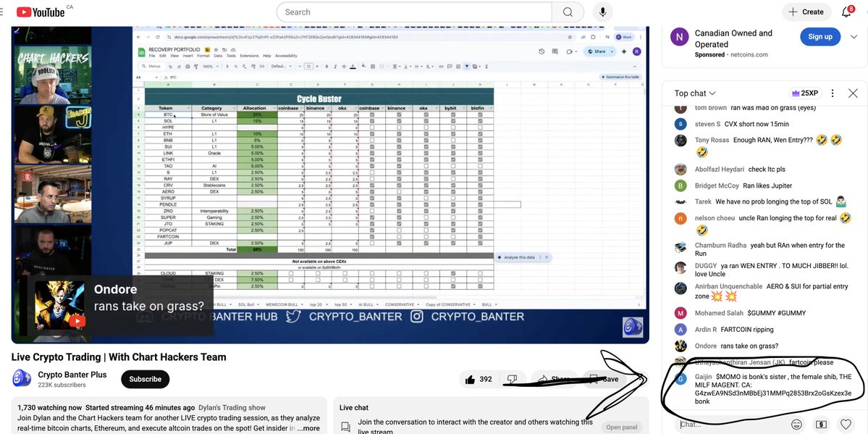
Task: Click the Open panel button
Action: click(x=621, y=427)
